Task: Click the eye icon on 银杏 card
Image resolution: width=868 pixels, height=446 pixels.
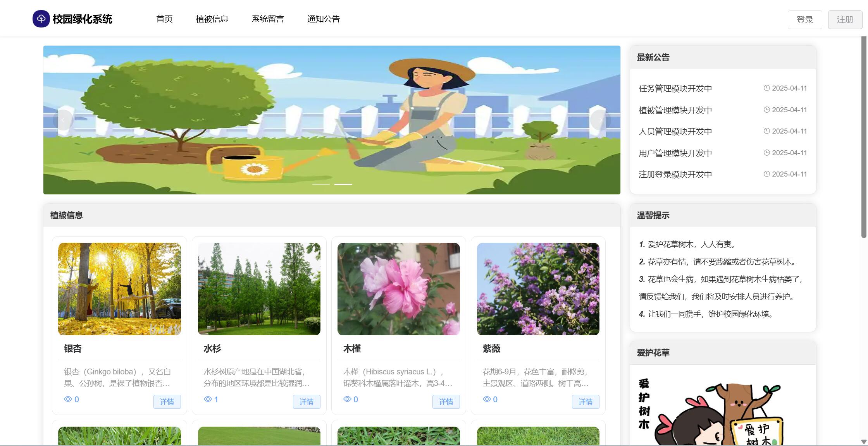Action: pos(68,399)
